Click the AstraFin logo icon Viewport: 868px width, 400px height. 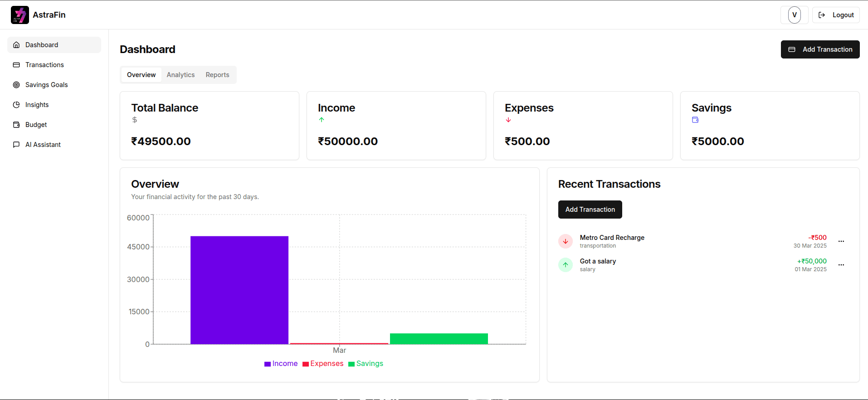pos(20,15)
